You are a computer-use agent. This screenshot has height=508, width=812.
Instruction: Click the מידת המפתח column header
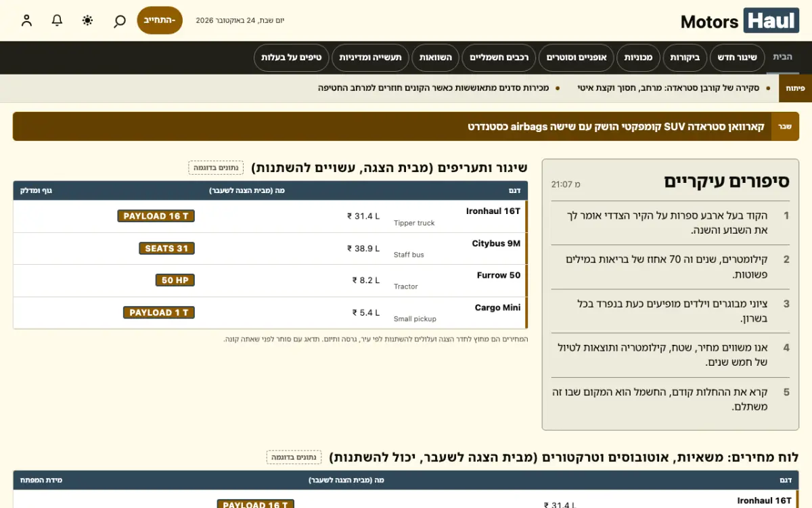[x=41, y=480]
